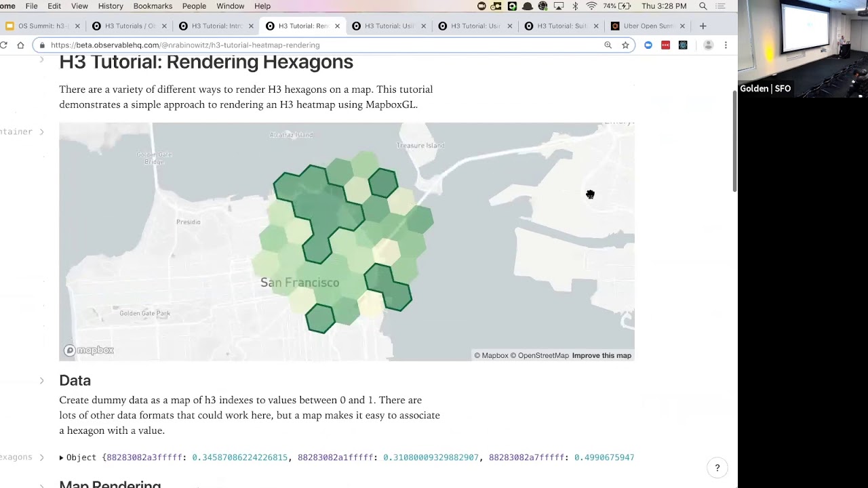Close the OS Summit tab
This screenshot has height=488, width=868.
pyautogui.click(x=77, y=26)
